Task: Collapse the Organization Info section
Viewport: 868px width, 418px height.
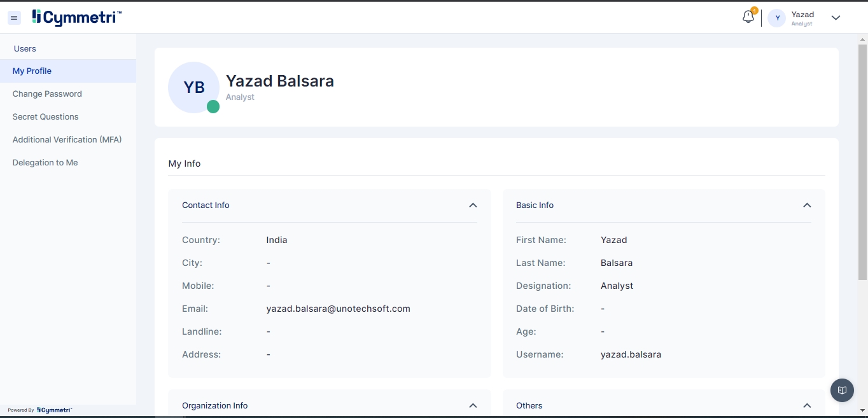Action: (x=473, y=405)
